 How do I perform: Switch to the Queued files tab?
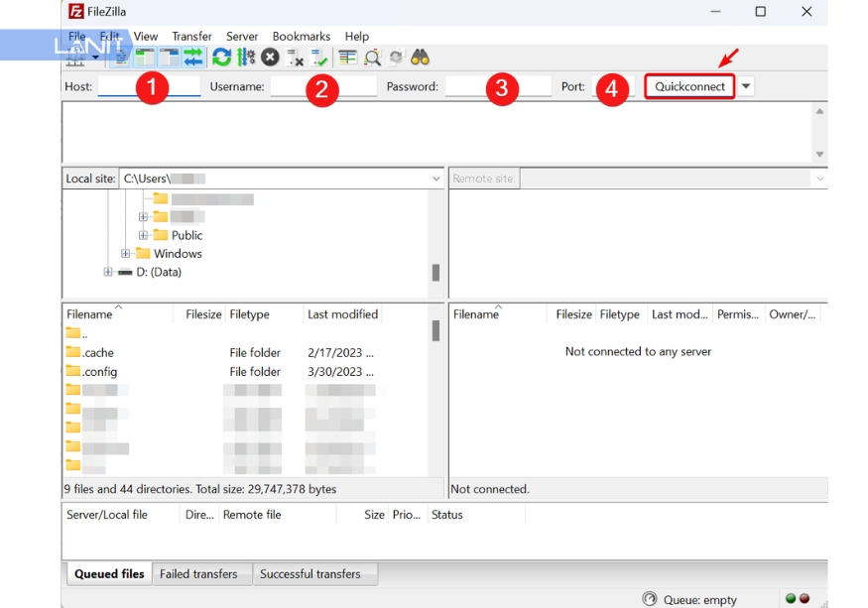tap(109, 574)
